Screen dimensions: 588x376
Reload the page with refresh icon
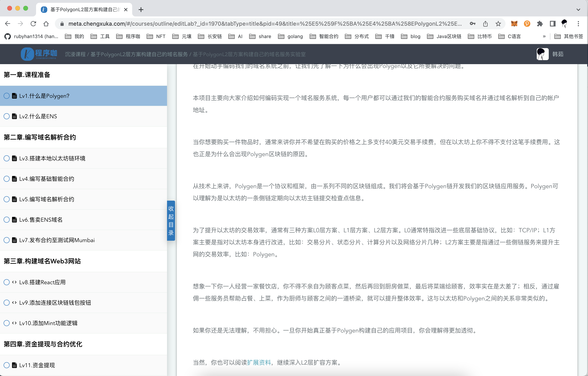tap(33, 24)
